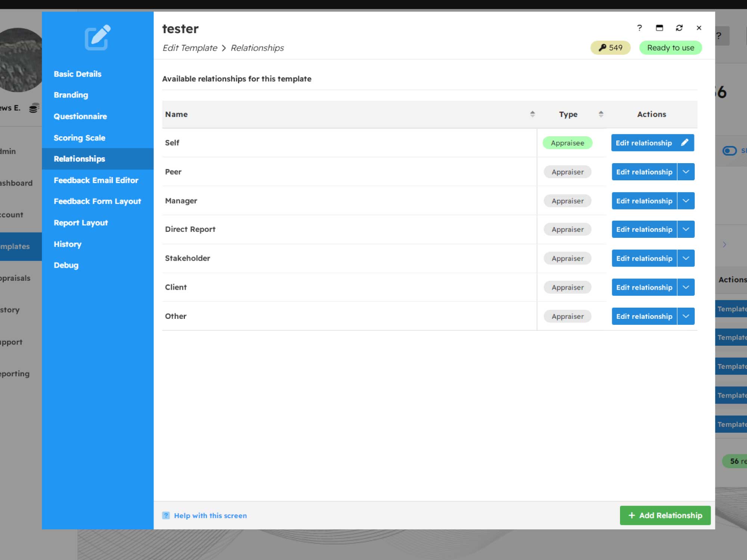This screenshot has height=560, width=747.
Task: Click the help icon beside Help with this screen
Action: coord(166,516)
